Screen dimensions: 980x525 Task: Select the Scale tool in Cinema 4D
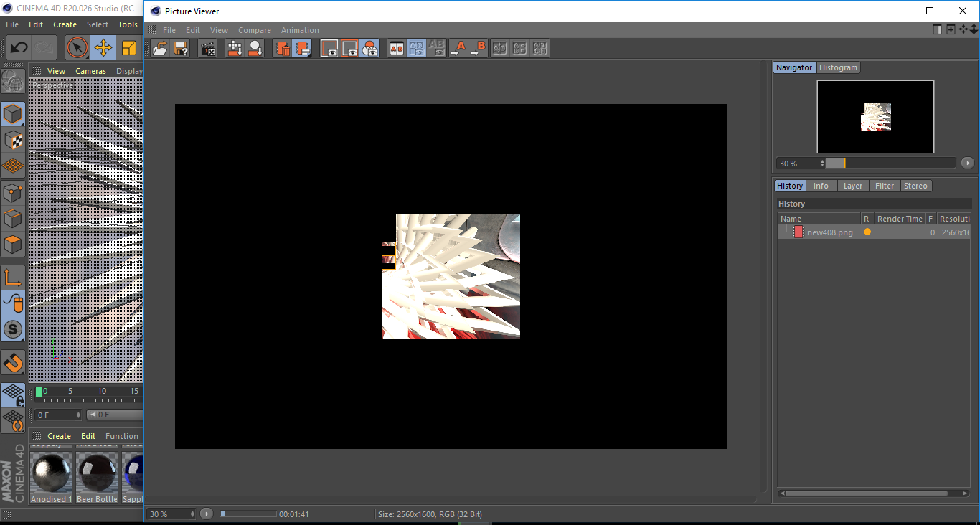[x=128, y=48]
